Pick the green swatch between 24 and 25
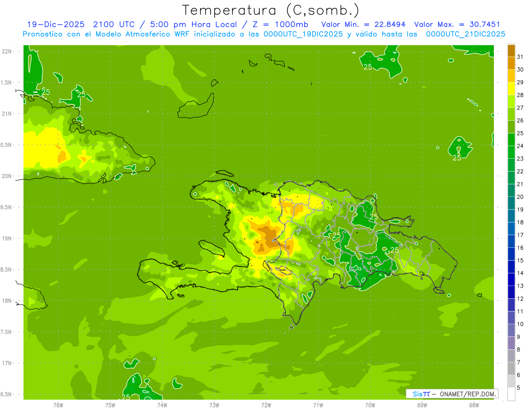 point(511,139)
